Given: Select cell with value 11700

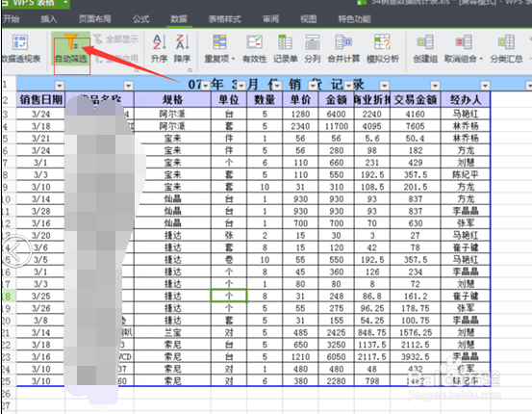Looking at the screenshot, I should 337,126.
